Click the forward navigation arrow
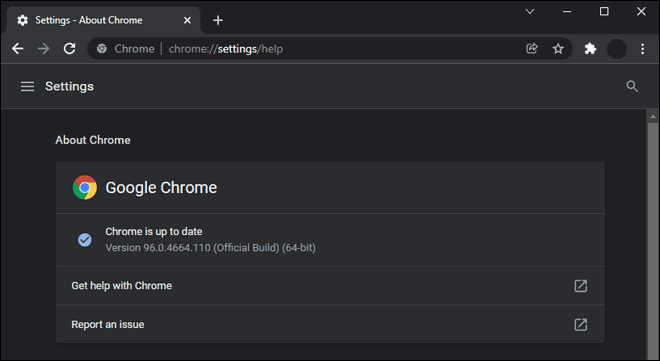 pos(43,49)
